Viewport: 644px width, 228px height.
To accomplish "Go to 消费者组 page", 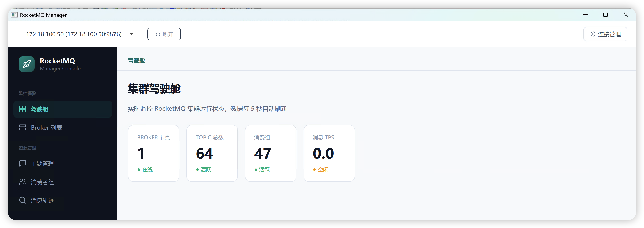I will click(x=63, y=182).
